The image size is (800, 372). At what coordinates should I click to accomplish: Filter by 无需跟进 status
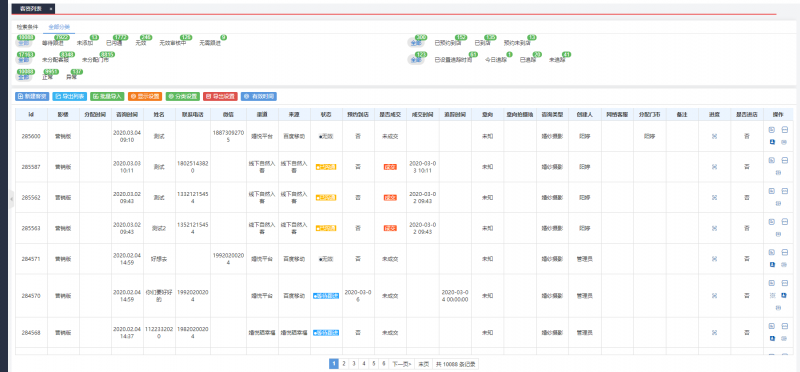tap(210, 43)
